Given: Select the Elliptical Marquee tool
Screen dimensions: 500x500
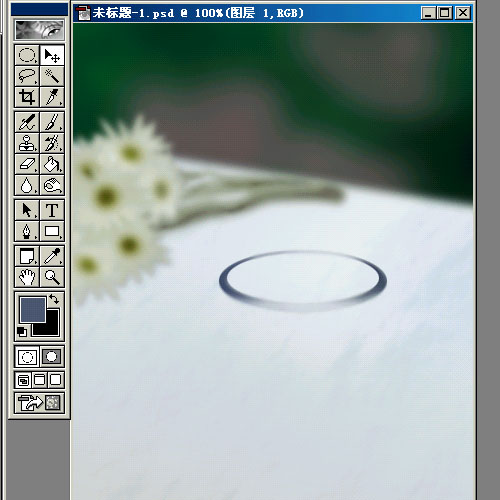Looking at the screenshot, I should click(27, 55).
